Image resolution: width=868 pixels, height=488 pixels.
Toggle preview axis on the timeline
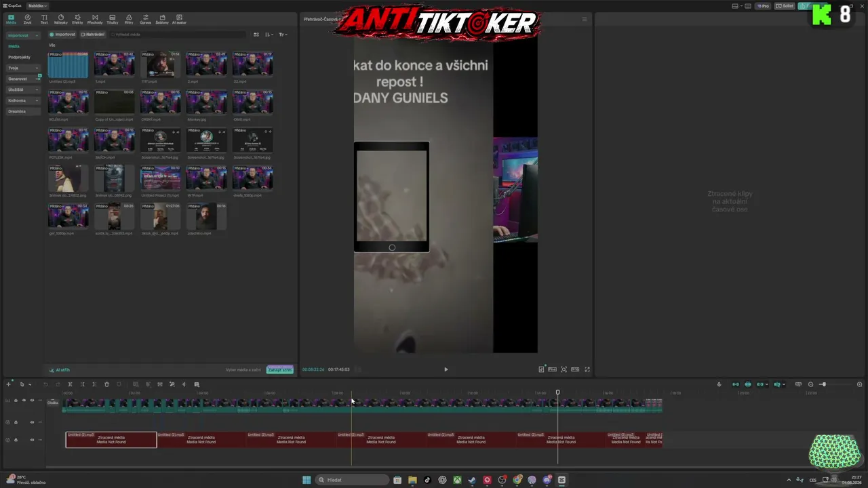[x=777, y=384]
